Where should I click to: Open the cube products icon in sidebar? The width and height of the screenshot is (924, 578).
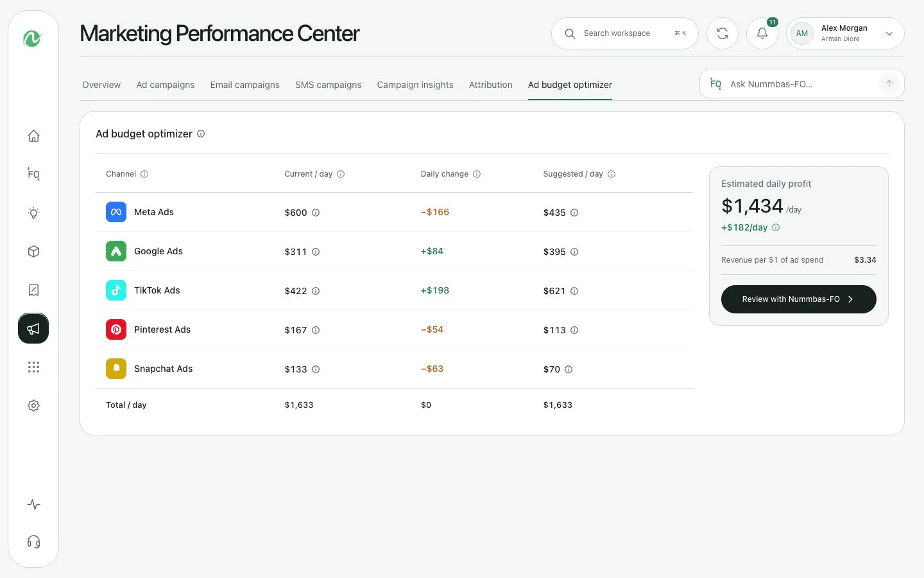(x=33, y=252)
